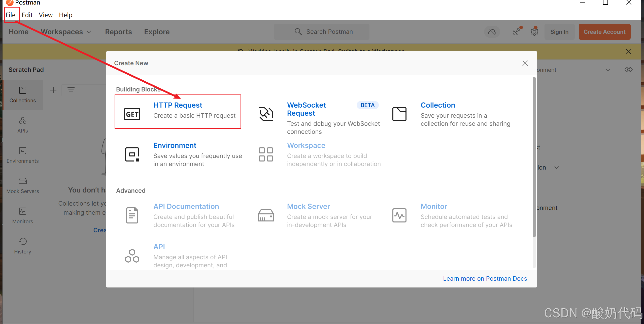This screenshot has width=644, height=324.
Task: Click the offline cloud sync icon
Action: pos(492,31)
